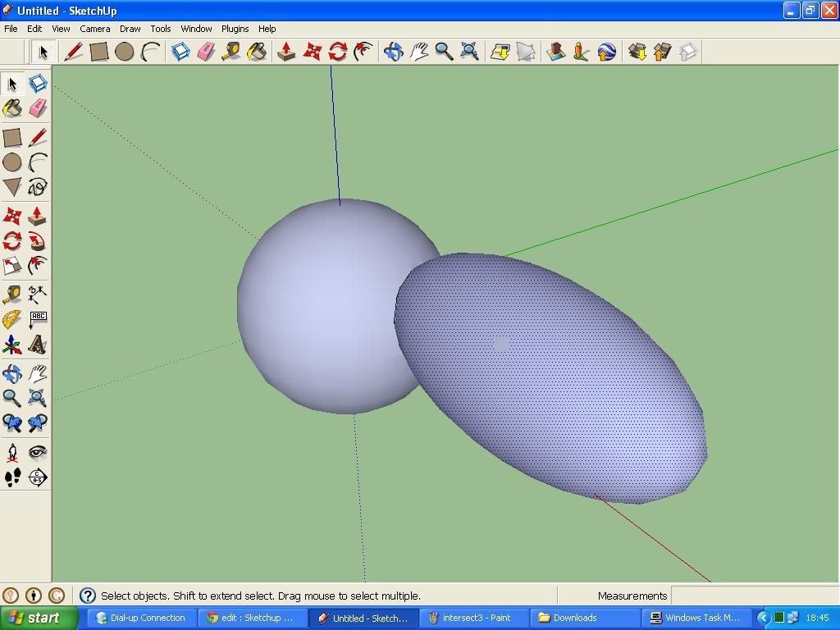Click Orbit in the horizontal toolbar
This screenshot has height=630, width=840.
pyautogui.click(x=393, y=52)
